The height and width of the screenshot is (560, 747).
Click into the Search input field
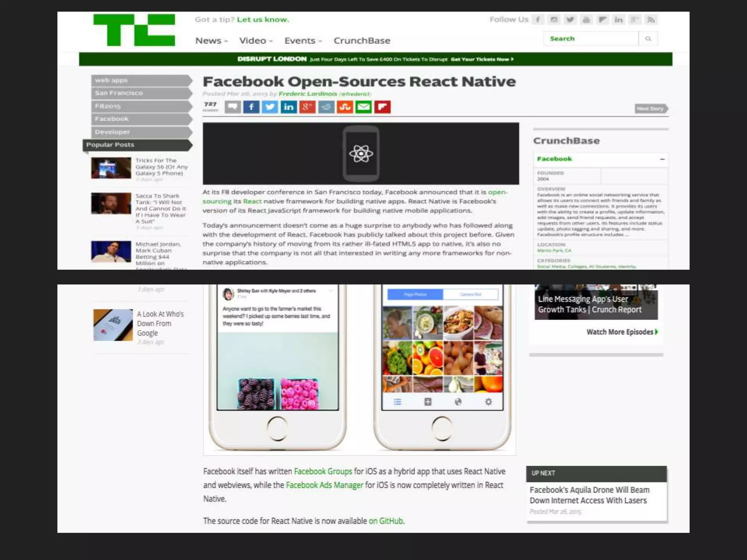tap(590, 39)
